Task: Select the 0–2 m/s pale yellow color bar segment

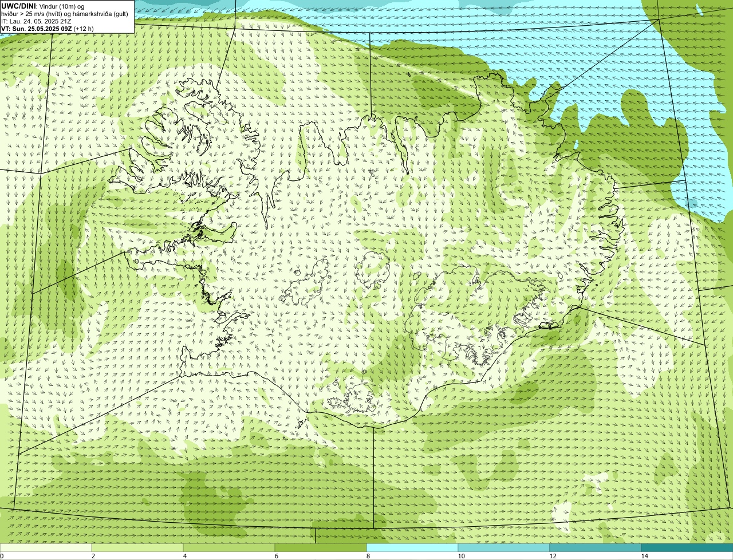Action: [x=46, y=547]
